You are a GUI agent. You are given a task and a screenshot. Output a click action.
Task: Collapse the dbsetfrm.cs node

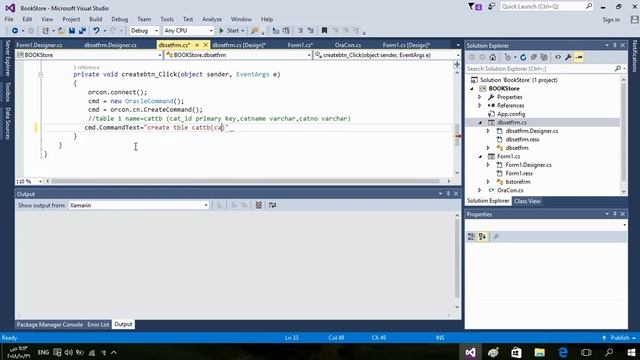click(x=480, y=122)
